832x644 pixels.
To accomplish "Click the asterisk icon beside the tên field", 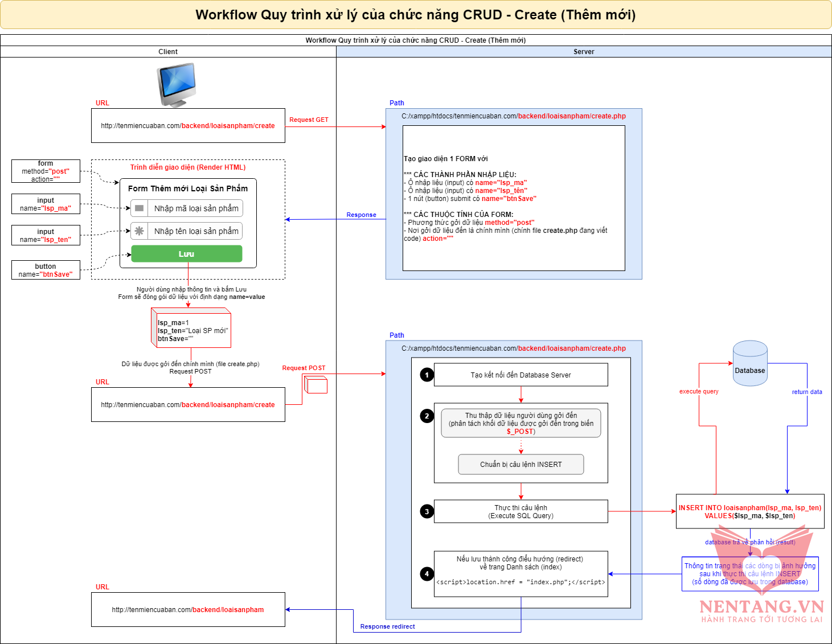I will tap(139, 231).
